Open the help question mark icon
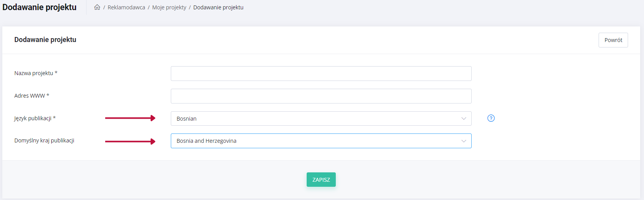This screenshot has width=644, height=200. coord(491,118)
